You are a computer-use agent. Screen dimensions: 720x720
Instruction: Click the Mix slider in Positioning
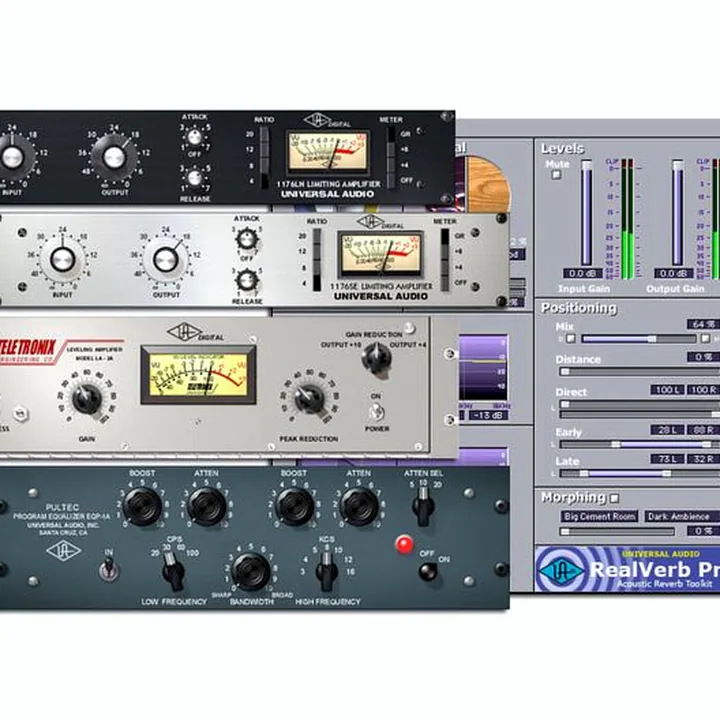(x=639, y=339)
